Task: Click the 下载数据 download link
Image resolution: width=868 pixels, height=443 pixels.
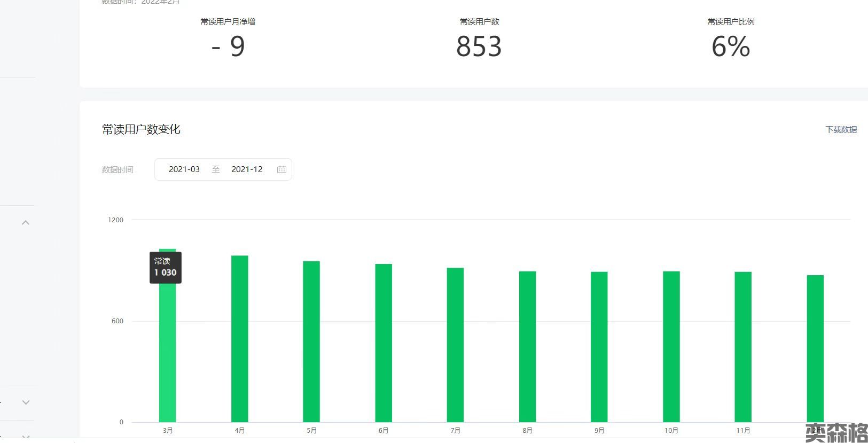Action: click(841, 129)
